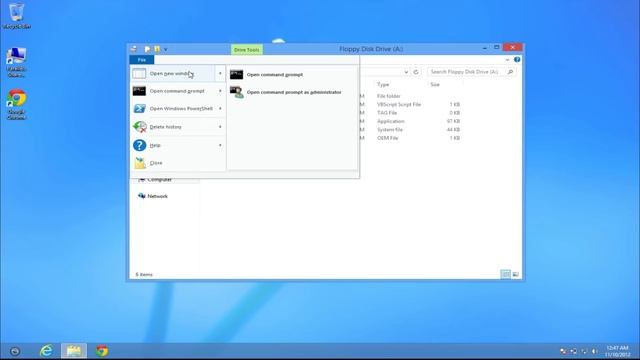The image size is (640, 360).
Task: Expand Open new window submenu arrow
Action: pos(220,73)
